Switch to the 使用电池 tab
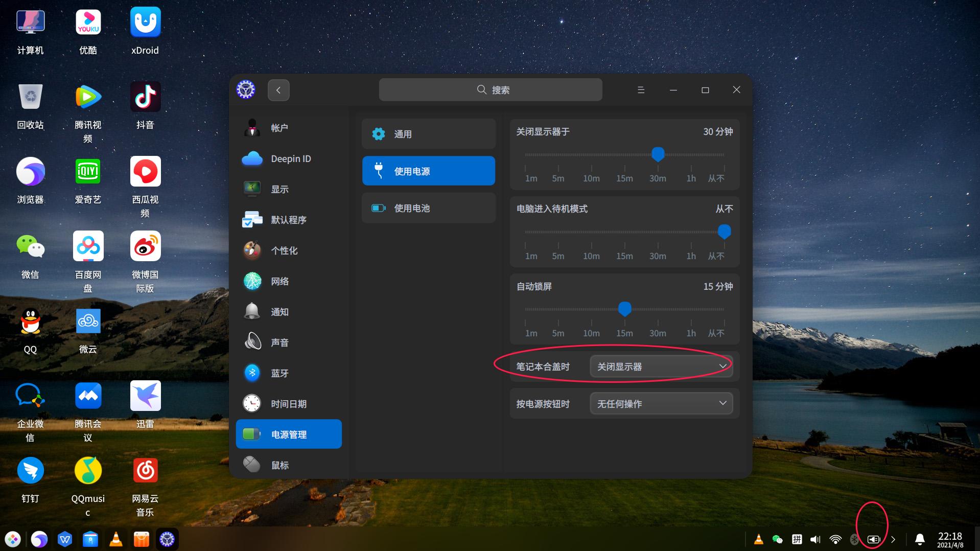This screenshot has width=980, height=551. [429, 208]
